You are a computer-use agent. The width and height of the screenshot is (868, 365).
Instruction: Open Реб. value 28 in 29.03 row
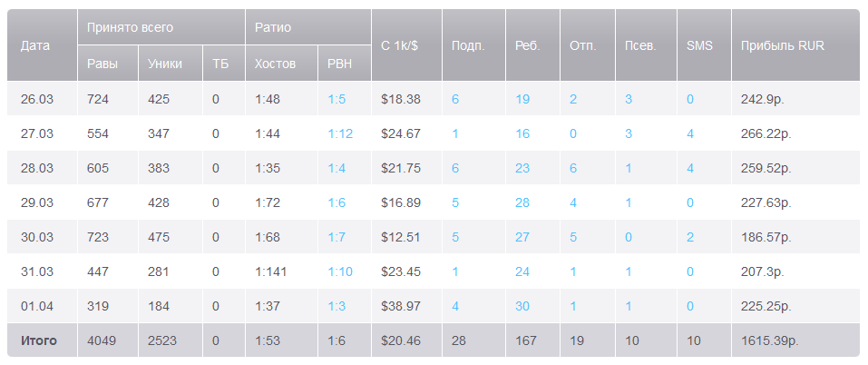click(x=522, y=202)
